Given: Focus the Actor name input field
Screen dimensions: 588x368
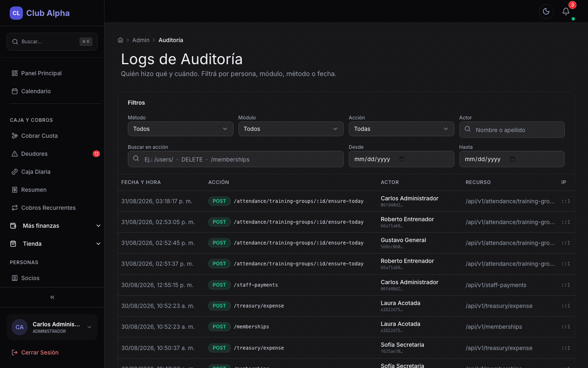Looking at the screenshot, I should pyautogui.click(x=512, y=130).
